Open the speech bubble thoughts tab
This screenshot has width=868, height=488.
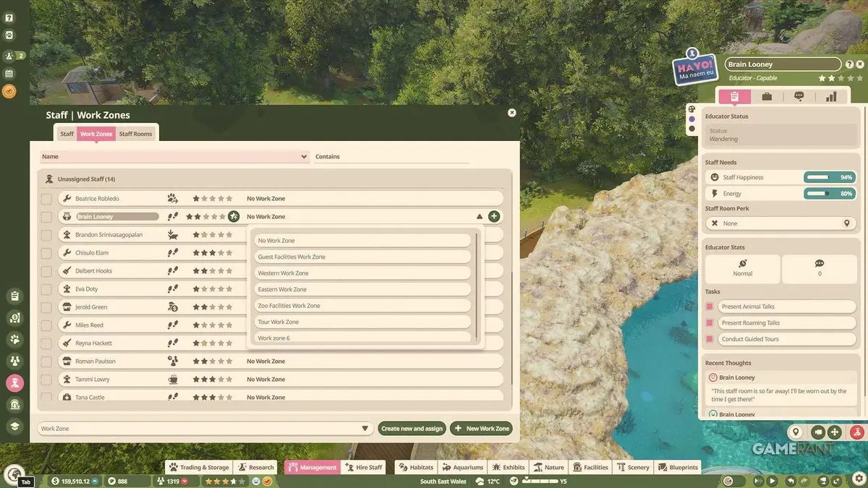click(799, 96)
